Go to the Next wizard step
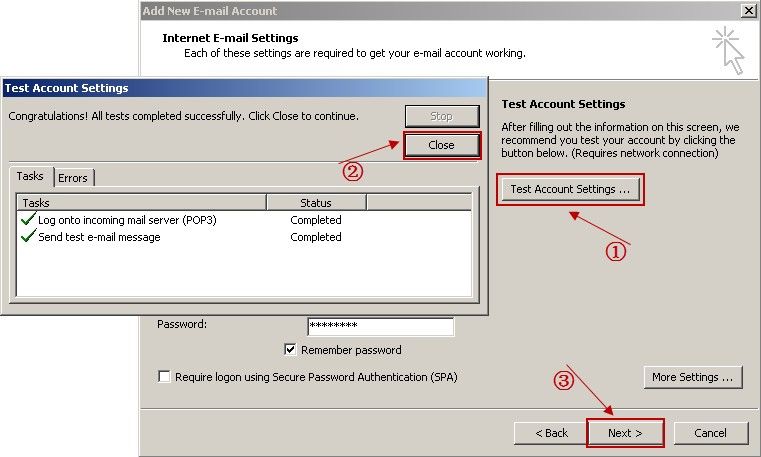This screenshot has width=761, height=457. (624, 433)
